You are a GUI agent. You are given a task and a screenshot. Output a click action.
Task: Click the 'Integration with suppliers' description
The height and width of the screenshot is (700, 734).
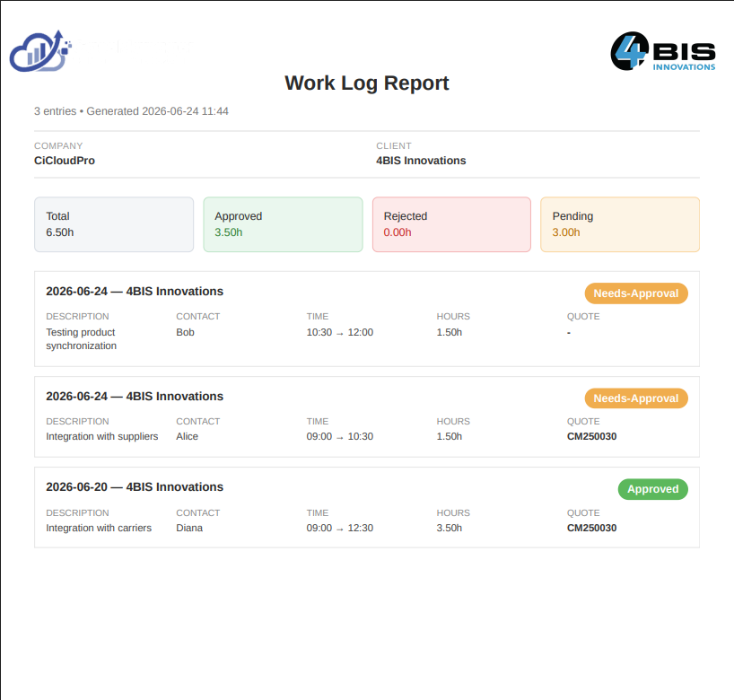tap(102, 436)
